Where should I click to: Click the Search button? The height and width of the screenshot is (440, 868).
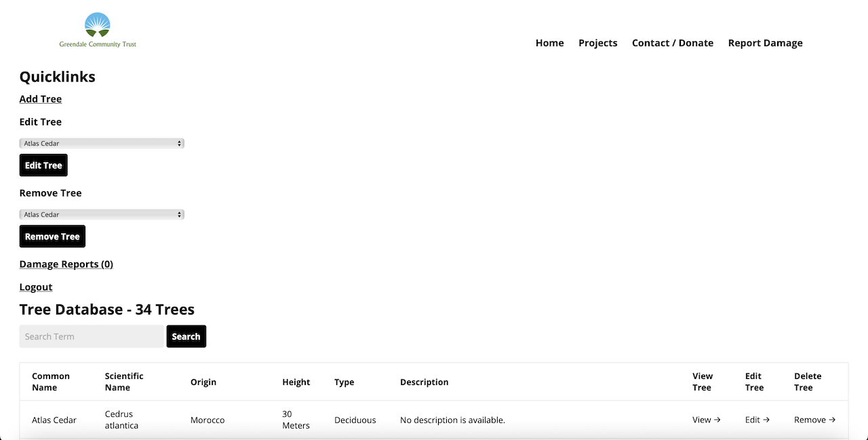pos(186,336)
